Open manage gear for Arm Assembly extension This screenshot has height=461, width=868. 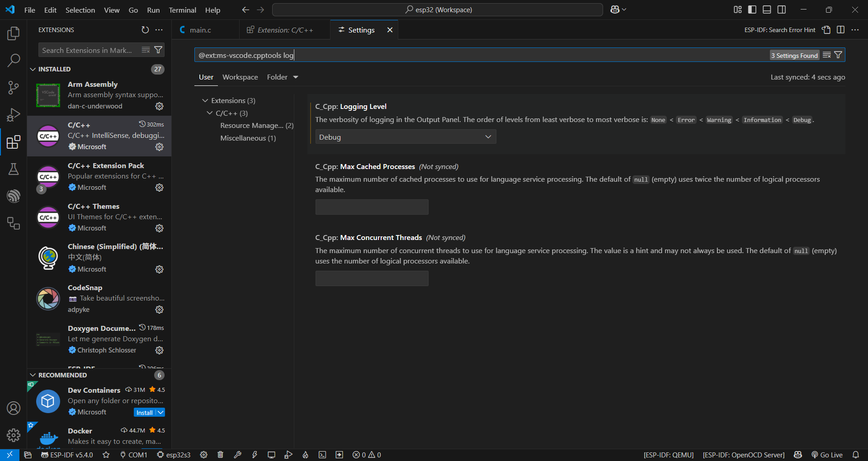pyautogui.click(x=159, y=106)
